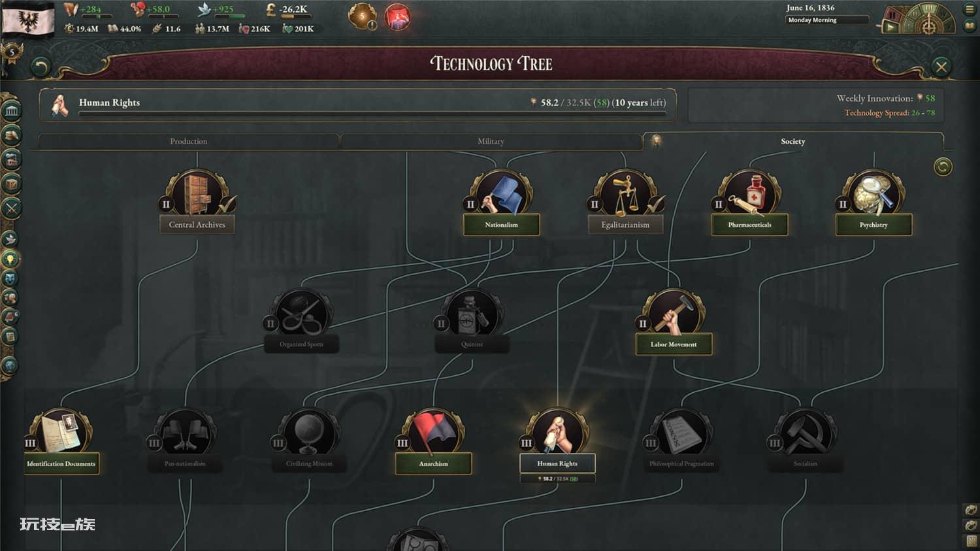980x551 pixels.
Task: Select the Anarchism flag technology
Action: click(433, 432)
